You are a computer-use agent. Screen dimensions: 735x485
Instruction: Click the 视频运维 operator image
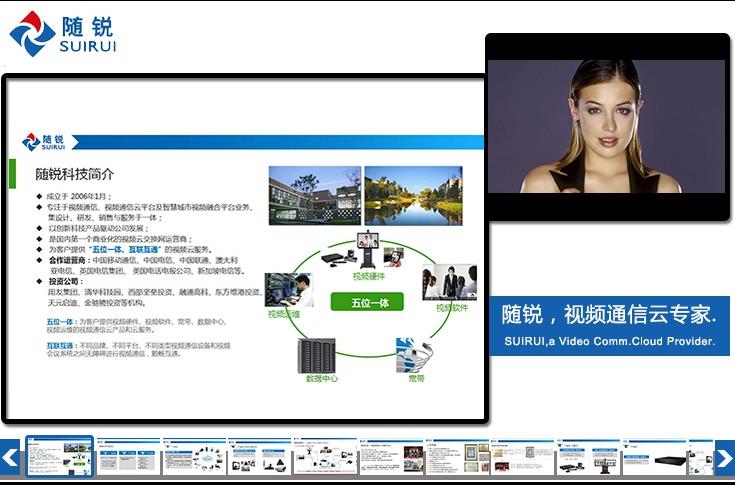(x=283, y=290)
